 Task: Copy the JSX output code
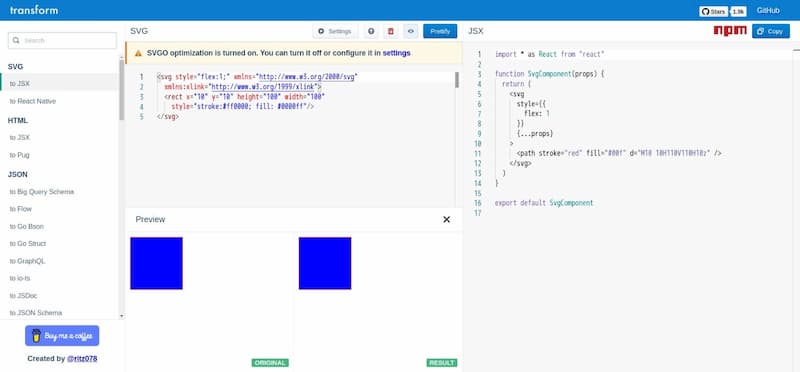[770, 31]
